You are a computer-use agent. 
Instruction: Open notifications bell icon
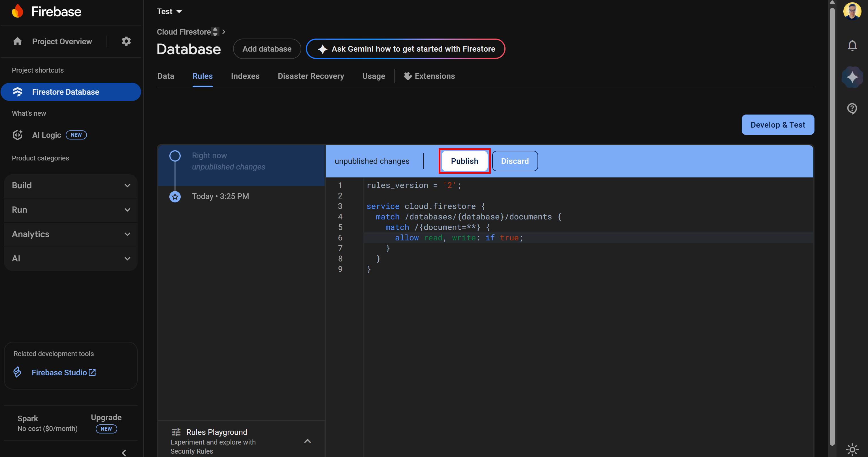852,45
